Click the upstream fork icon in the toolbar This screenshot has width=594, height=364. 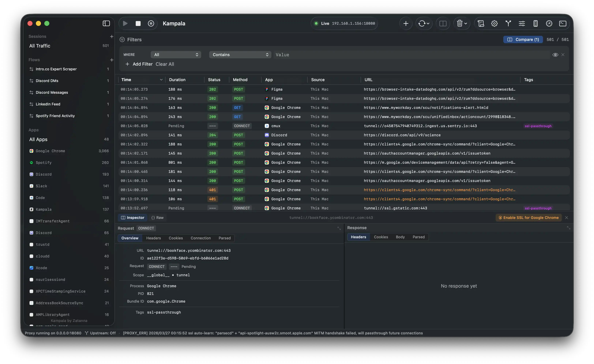508,23
